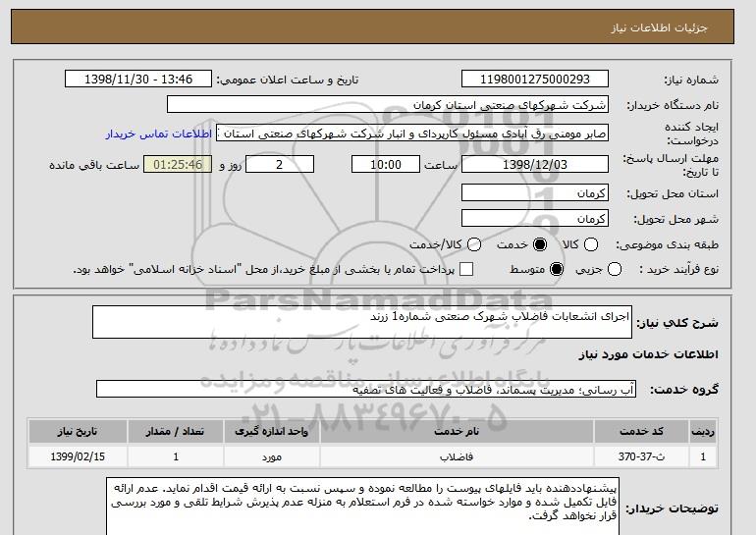Toggle the اسناد خزانه اسلامی payment checkbox
Screen dimensions: 756x535
(x=466, y=269)
